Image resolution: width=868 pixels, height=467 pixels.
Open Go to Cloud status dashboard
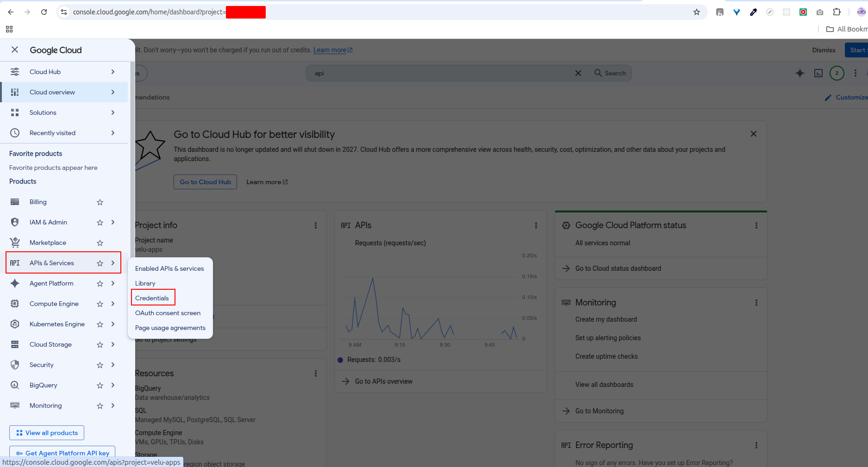[x=618, y=268]
